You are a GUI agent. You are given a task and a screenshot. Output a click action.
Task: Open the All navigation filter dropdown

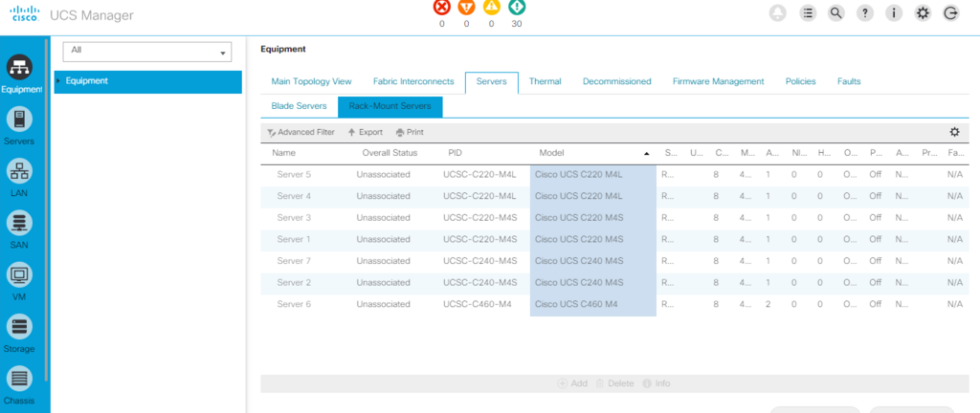pos(147,52)
